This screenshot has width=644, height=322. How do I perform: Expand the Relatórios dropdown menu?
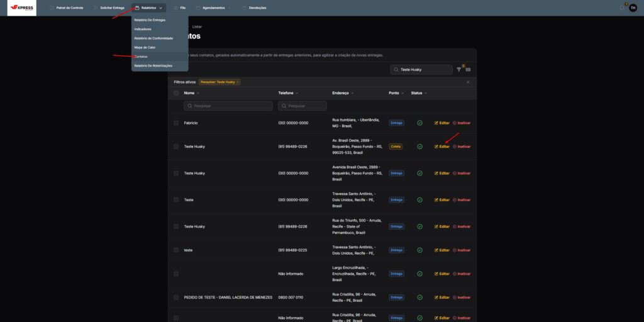(149, 8)
